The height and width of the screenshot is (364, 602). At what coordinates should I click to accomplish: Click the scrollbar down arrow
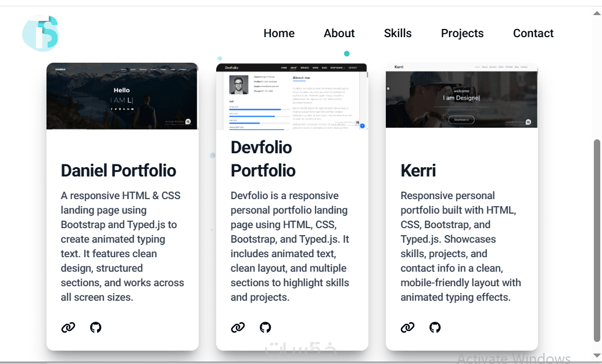point(597,355)
